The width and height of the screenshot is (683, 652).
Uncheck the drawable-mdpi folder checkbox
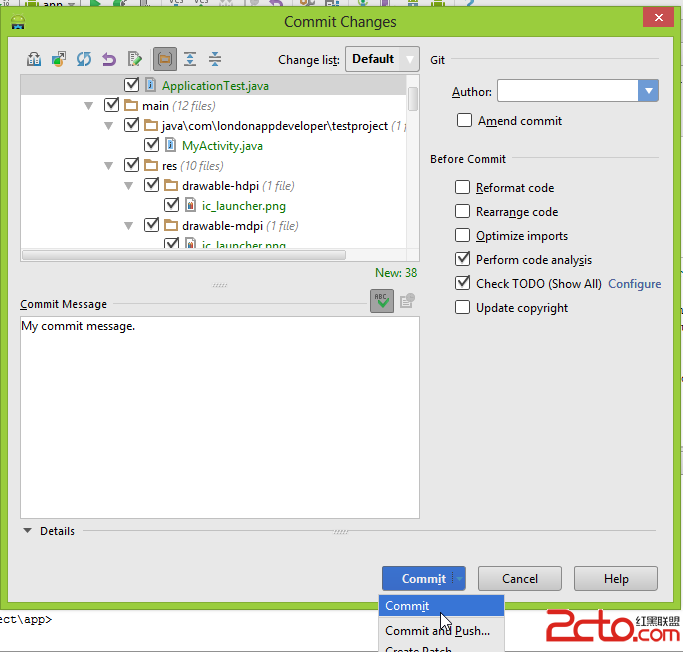(x=151, y=225)
